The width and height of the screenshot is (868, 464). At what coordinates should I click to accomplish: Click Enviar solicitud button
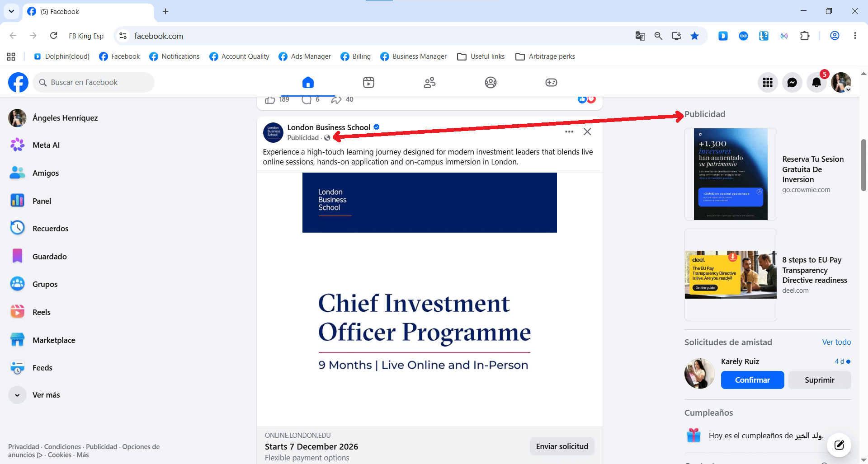click(x=562, y=446)
